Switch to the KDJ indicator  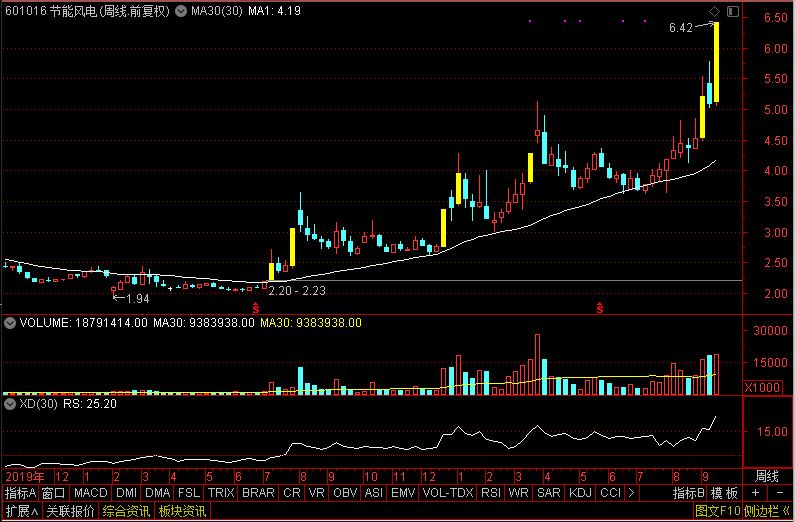[x=581, y=493]
